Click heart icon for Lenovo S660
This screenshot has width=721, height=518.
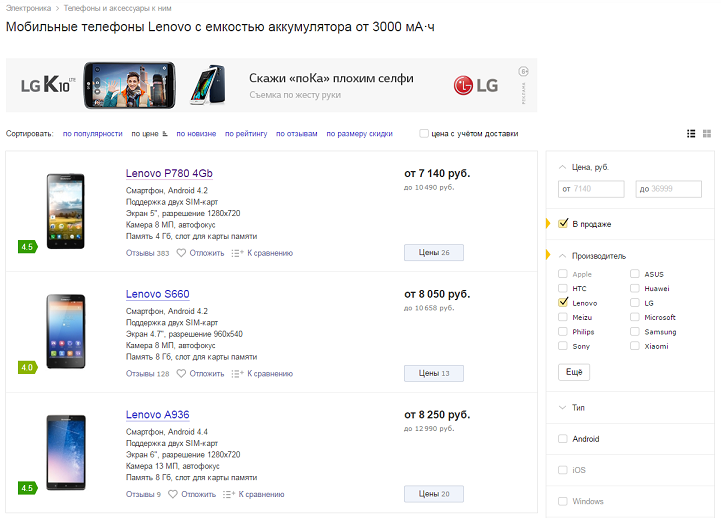(x=181, y=374)
